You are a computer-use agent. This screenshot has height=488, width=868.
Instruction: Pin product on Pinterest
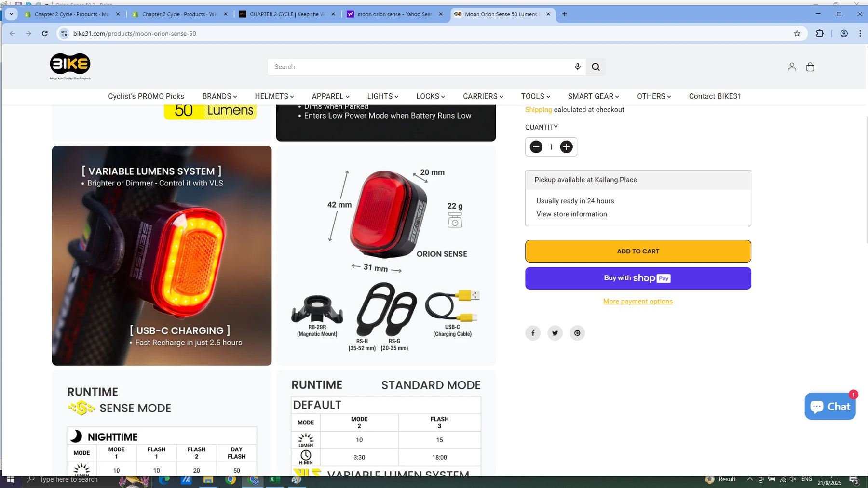(577, 333)
